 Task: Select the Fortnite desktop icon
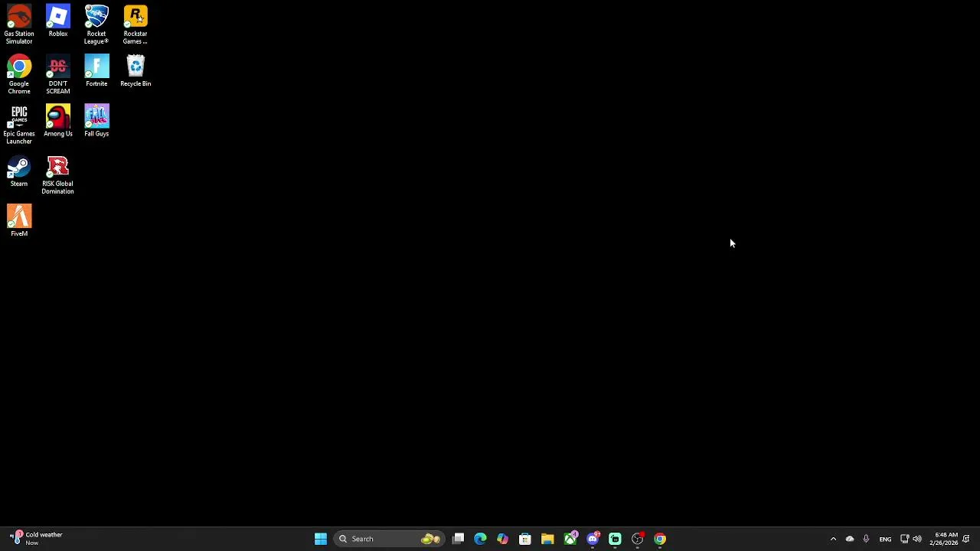[96, 71]
